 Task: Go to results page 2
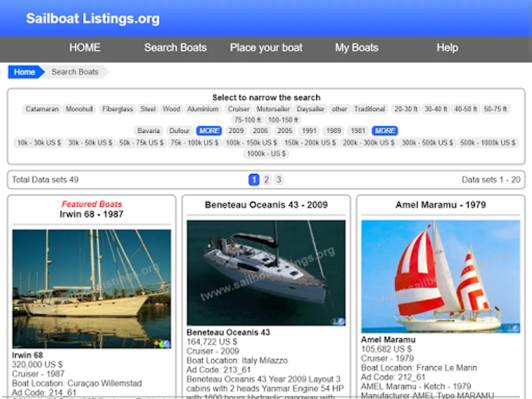(266, 180)
